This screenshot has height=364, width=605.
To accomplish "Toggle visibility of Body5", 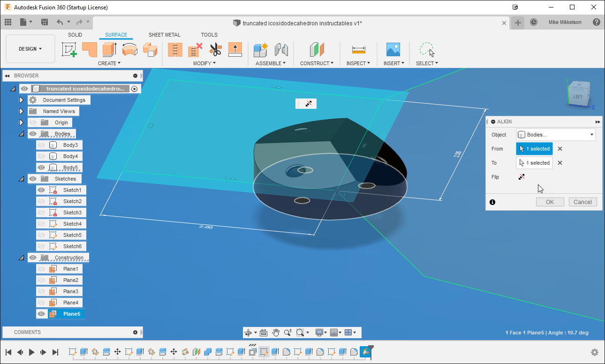I will click(x=41, y=167).
